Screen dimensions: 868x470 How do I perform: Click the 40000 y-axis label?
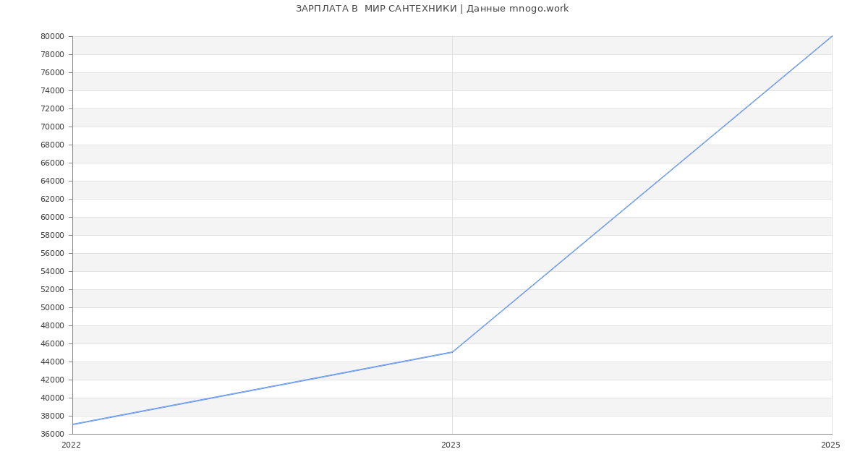53,398
